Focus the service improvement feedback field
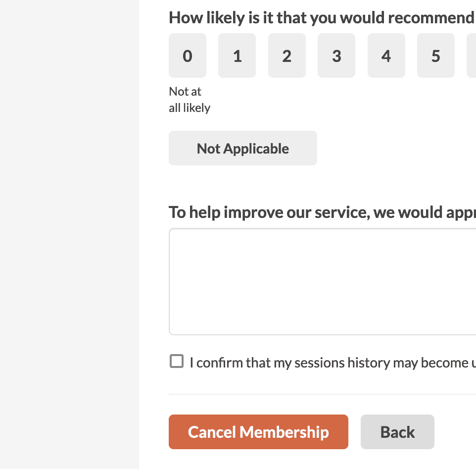This screenshot has height=469, width=476. (322, 281)
